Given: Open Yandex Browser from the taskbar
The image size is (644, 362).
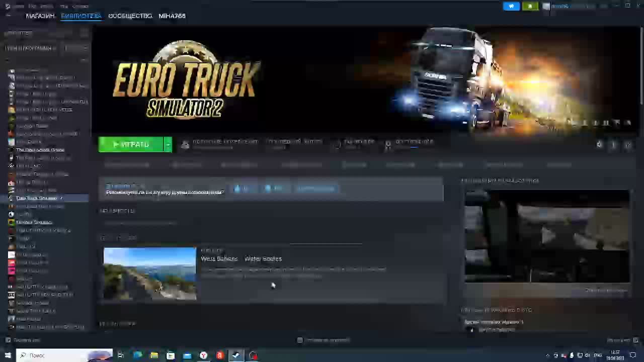Looking at the screenshot, I should [x=204, y=355].
